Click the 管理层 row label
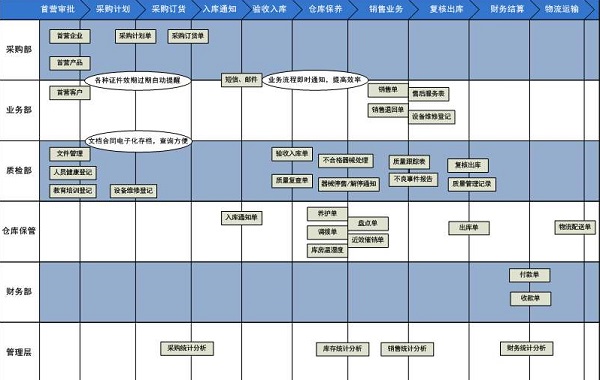600x380 pixels. click(x=19, y=352)
